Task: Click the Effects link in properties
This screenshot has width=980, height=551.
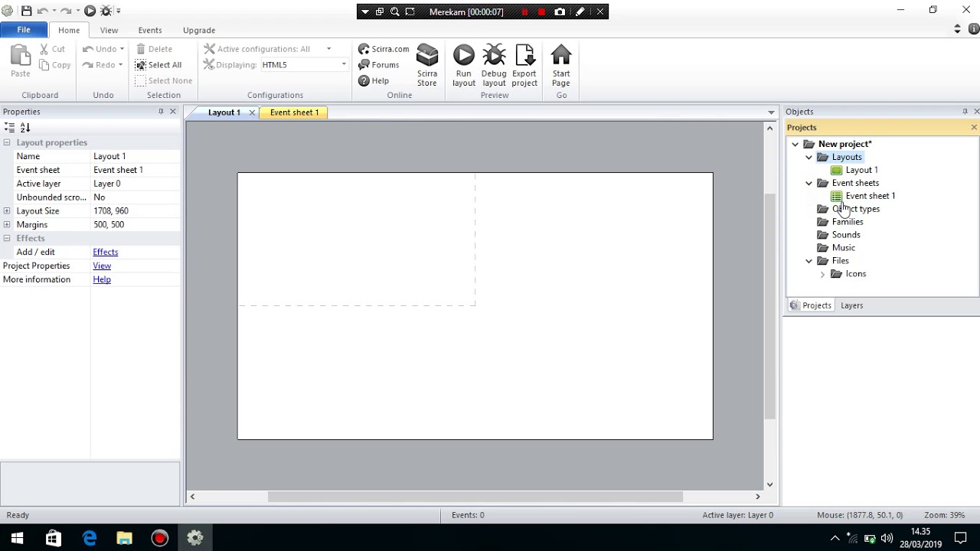Action: point(106,252)
